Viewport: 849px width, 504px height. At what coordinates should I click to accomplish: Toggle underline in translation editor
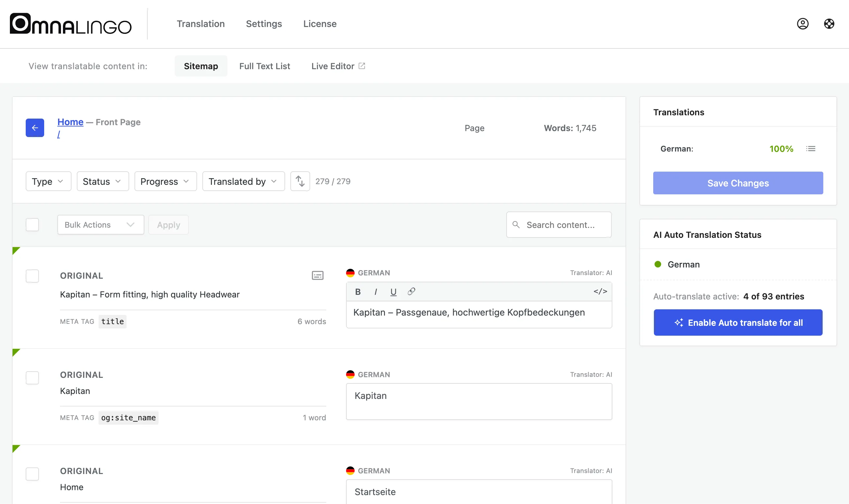click(394, 292)
